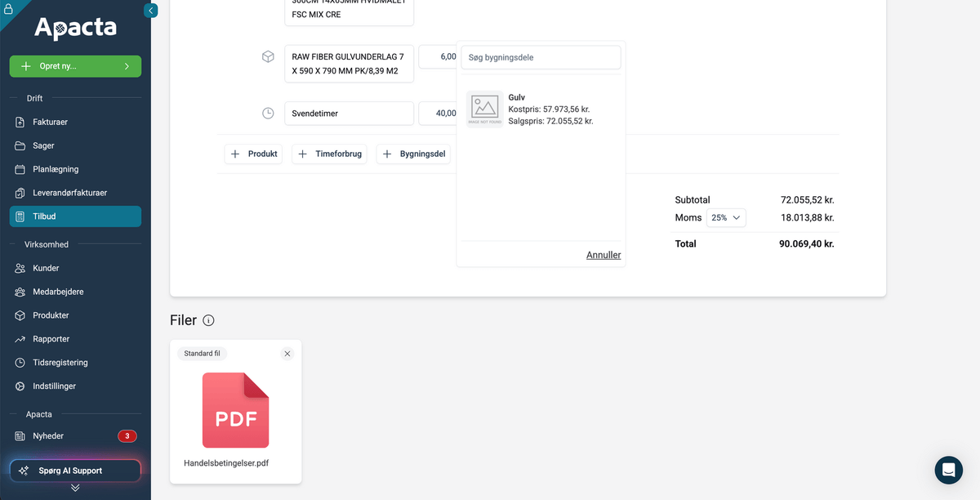980x500 pixels.
Task: Collapse the sidebar with the chevron arrow
Action: tap(150, 11)
